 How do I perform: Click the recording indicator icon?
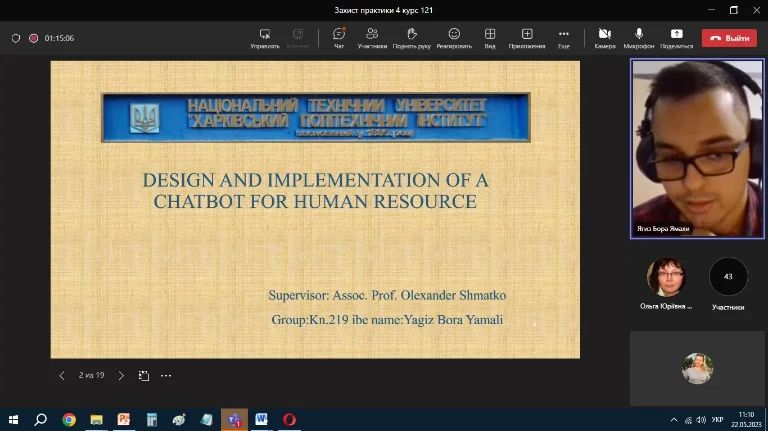coord(33,38)
